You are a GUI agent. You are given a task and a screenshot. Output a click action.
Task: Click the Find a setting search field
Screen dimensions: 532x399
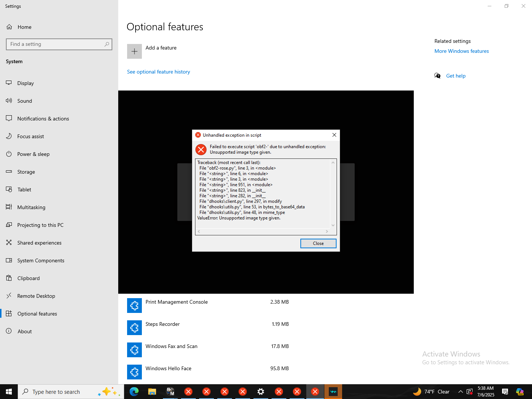59,44
